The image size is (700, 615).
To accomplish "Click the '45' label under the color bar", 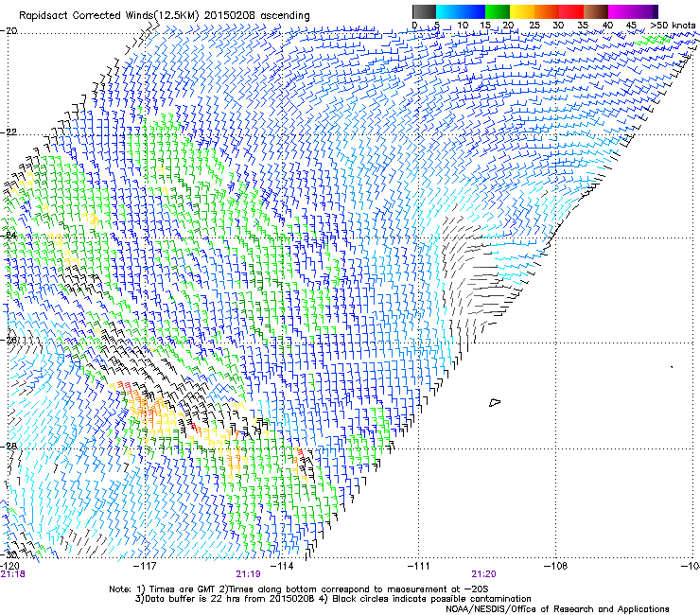I will (x=631, y=26).
